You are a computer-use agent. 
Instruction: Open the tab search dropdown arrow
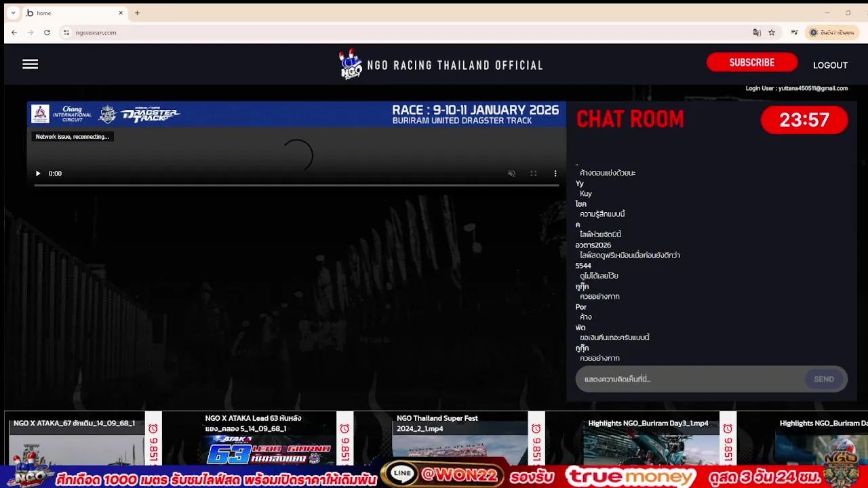(x=13, y=13)
